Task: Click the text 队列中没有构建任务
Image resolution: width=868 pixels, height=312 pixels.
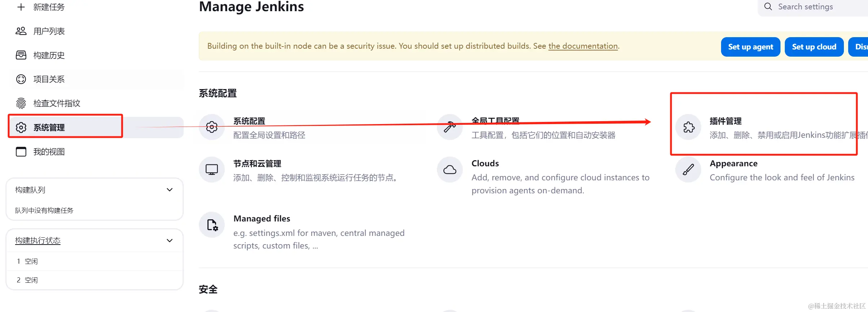Action: (44, 210)
